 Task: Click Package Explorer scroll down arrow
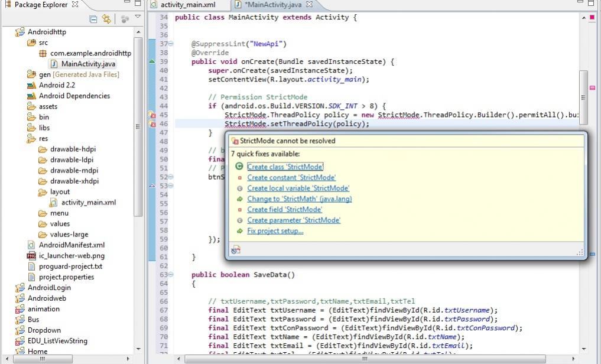coord(138,349)
